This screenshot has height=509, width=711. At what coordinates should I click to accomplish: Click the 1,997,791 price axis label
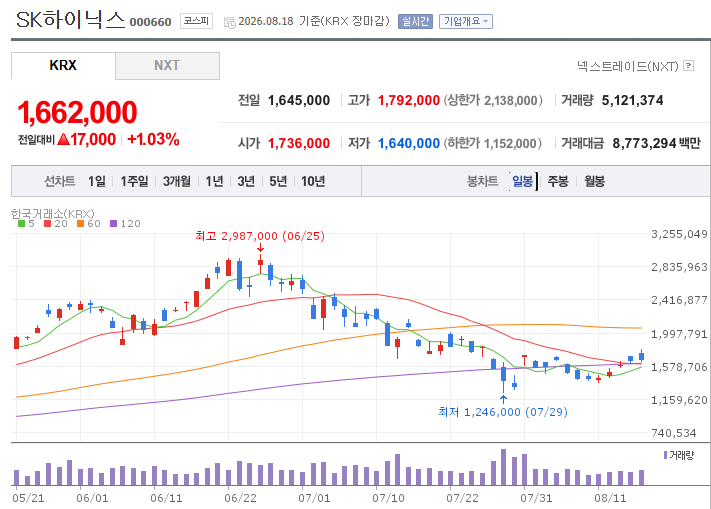[679, 334]
